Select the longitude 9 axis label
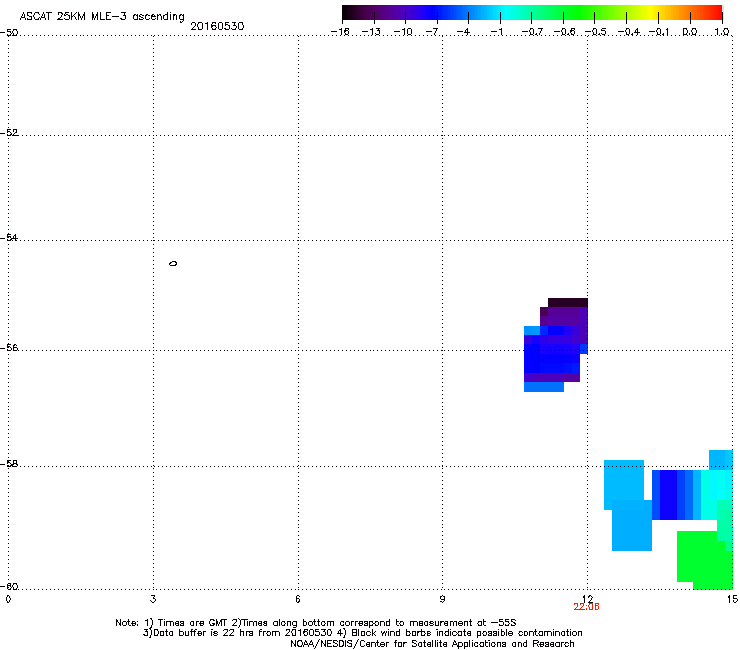 pos(442,599)
